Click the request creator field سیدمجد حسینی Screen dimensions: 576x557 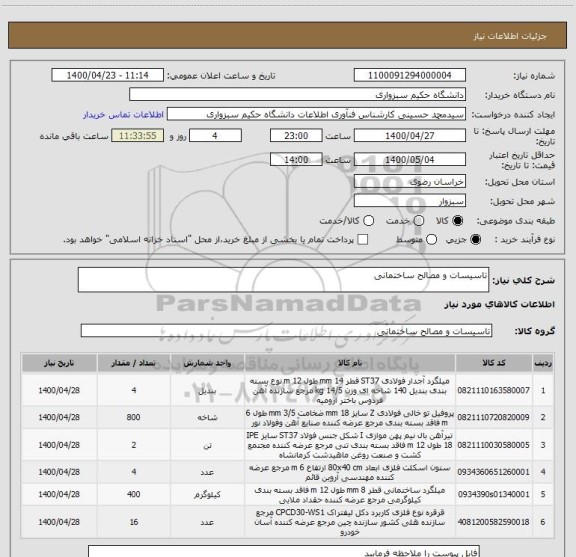tap(316, 114)
